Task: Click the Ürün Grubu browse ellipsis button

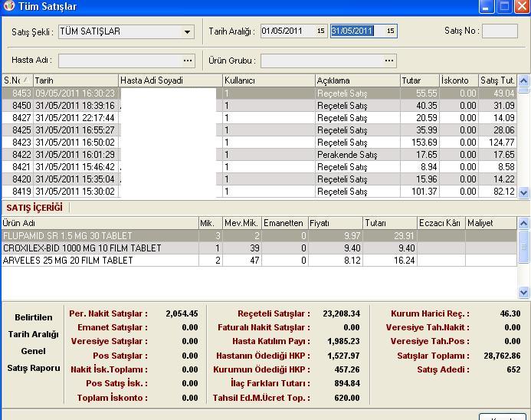Action: coord(389,61)
